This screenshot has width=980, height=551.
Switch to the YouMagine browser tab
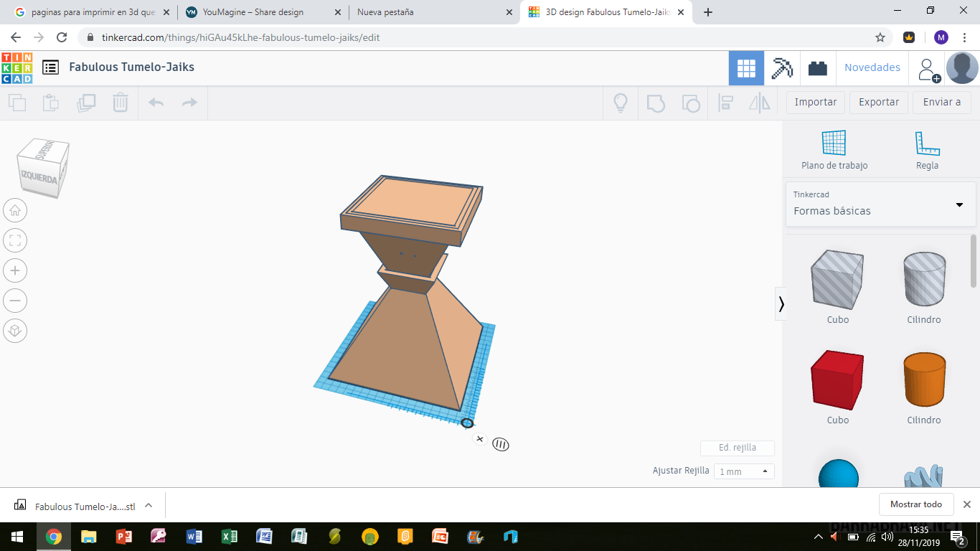(x=253, y=12)
